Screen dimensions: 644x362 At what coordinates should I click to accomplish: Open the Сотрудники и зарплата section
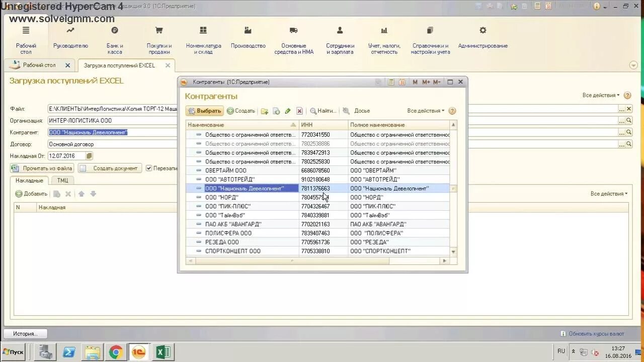[x=340, y=41]
